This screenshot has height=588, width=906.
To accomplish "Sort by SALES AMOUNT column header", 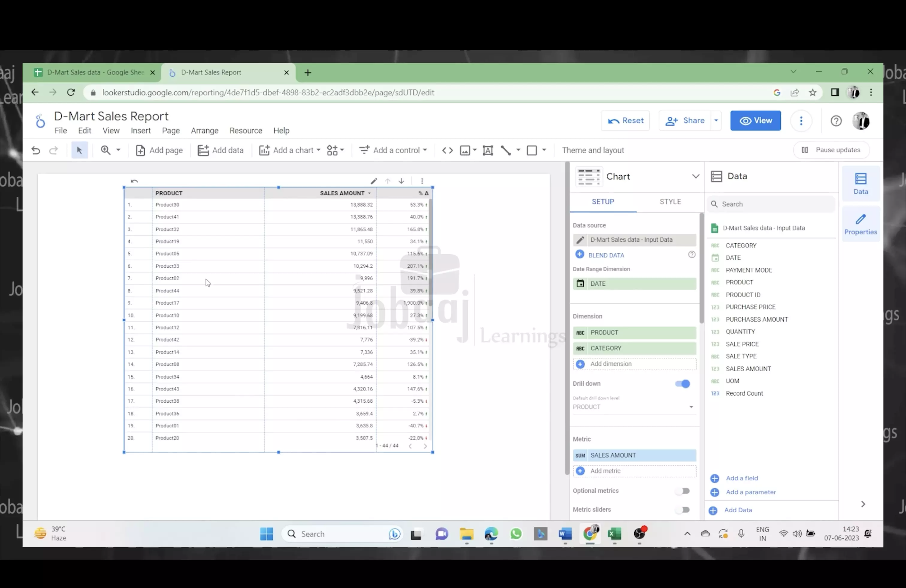I will tap(342, 193).
